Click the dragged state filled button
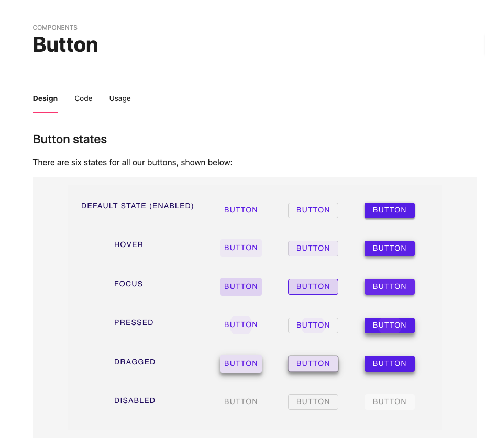The width and height of the screenshot is (485, 448). pos(390,364)
